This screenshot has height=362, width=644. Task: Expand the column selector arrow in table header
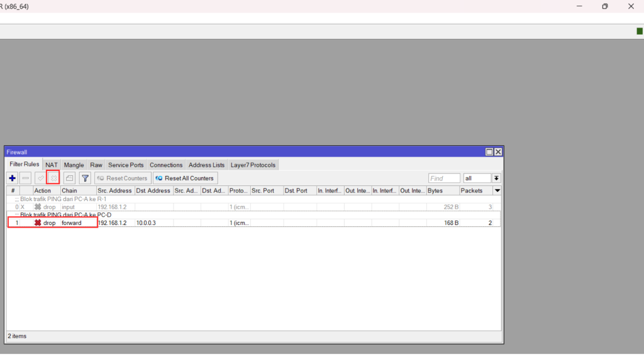click(x=497, y=190)
